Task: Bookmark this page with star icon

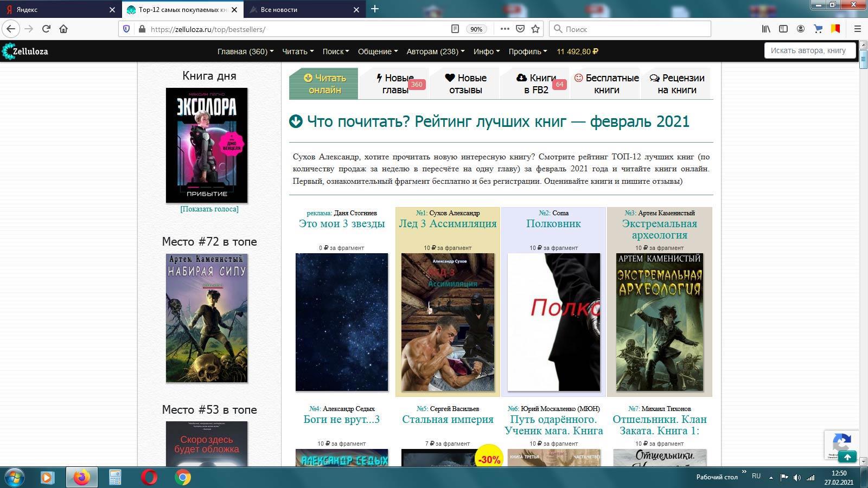Action: click(x=535, y=29)
